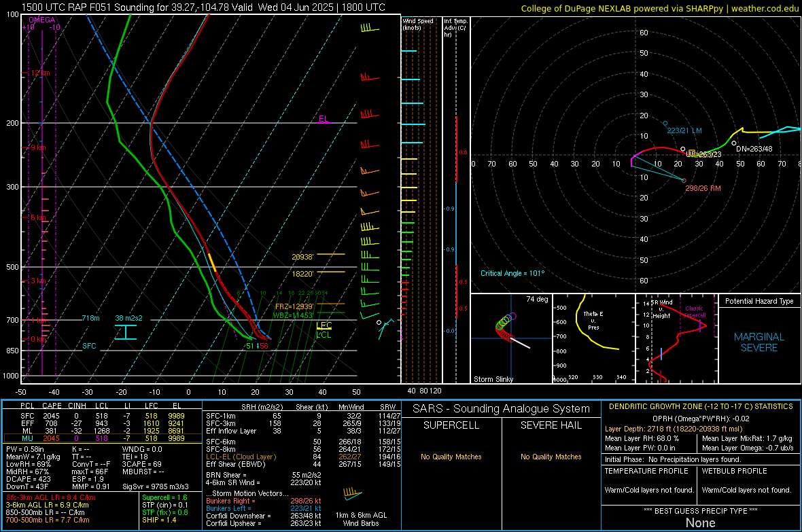Click the cyan '718m' effective inflow label

90,318
